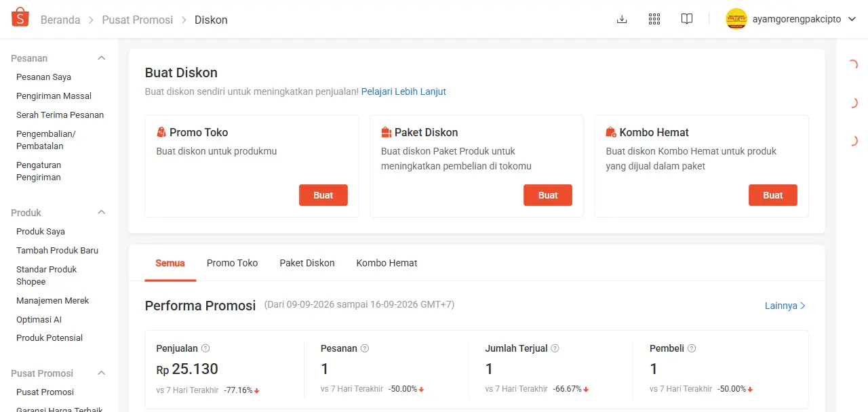The width and height of the screenshot is (868, 412).
Task: Open Pusat Promosi sidebar item
Action: click(45, 392)
